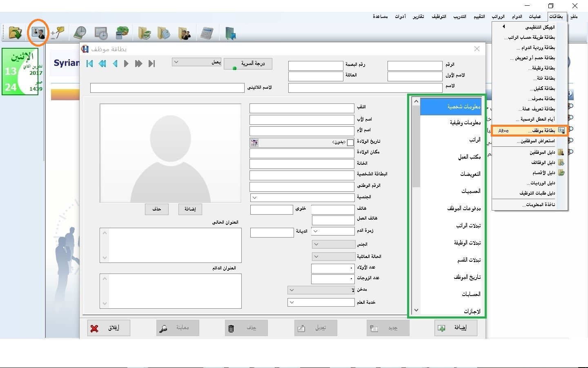Click the اللقب text input field
Image resolution: width=588 pixels, height=368 pixels.
click(x=302, y=108)
